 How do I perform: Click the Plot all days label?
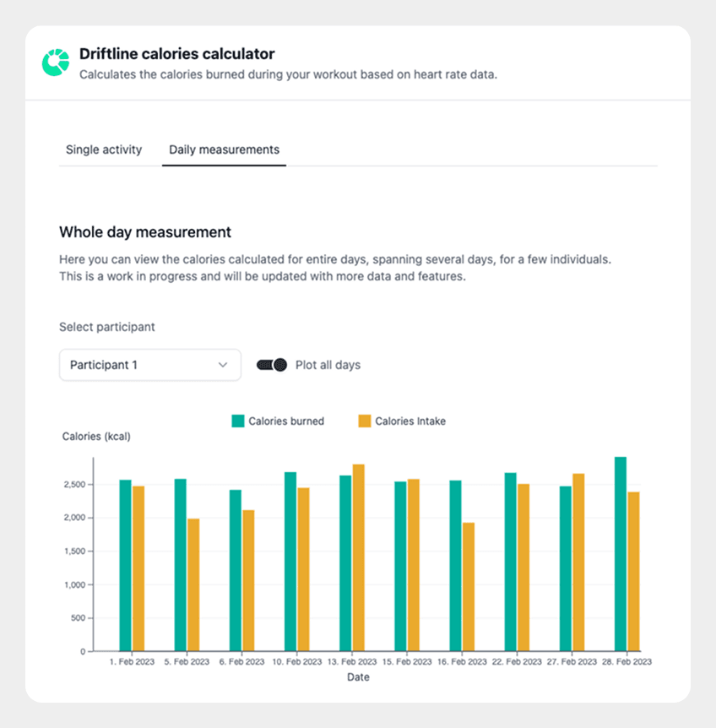pos(329,364)
